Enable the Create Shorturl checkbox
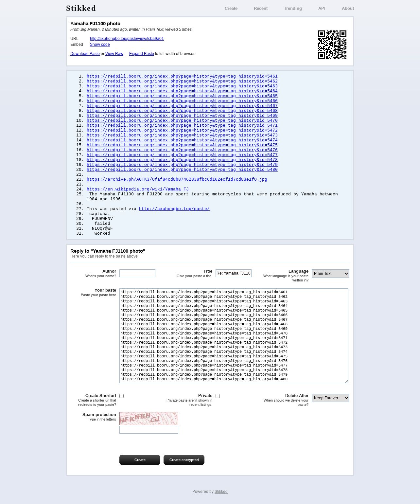The image size is (420, 504). [x=122, y=396]
